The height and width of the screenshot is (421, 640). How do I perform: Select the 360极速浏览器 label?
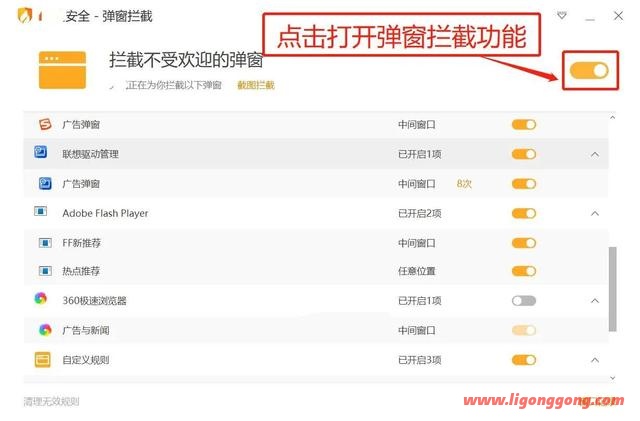[94, 301]
